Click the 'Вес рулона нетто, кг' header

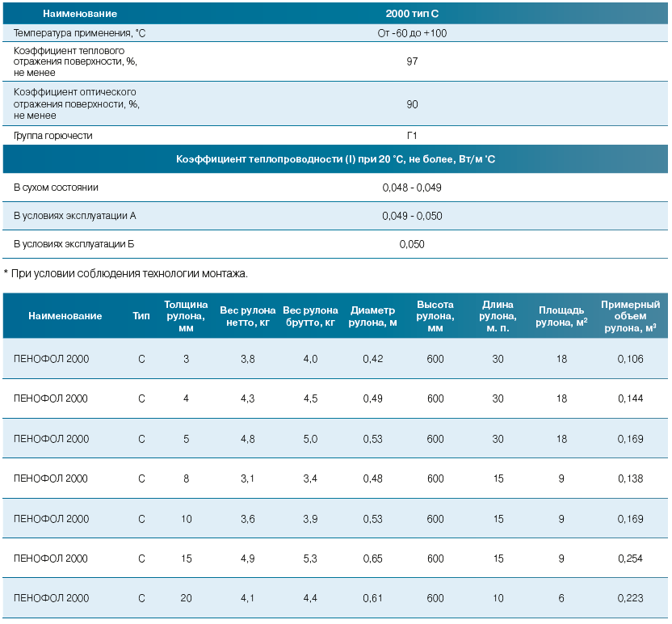coord(248,316)
